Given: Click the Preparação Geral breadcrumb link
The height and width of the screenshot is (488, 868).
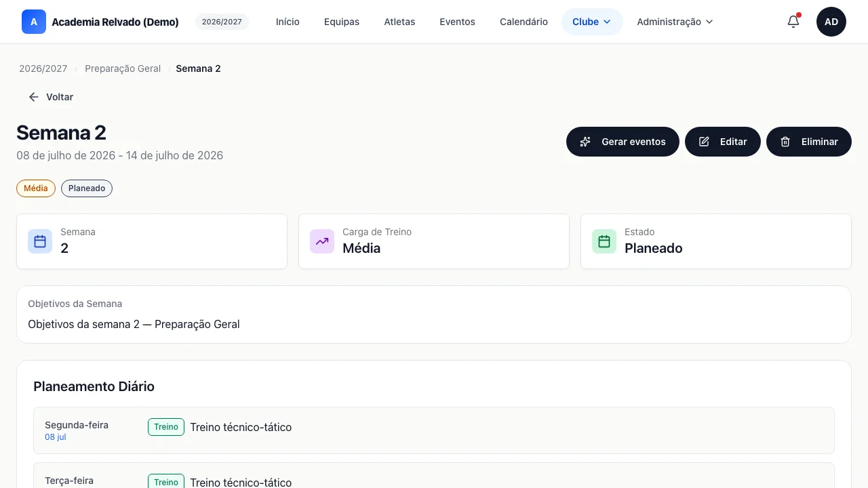Looking at the screenshot, I should [123, 68].
